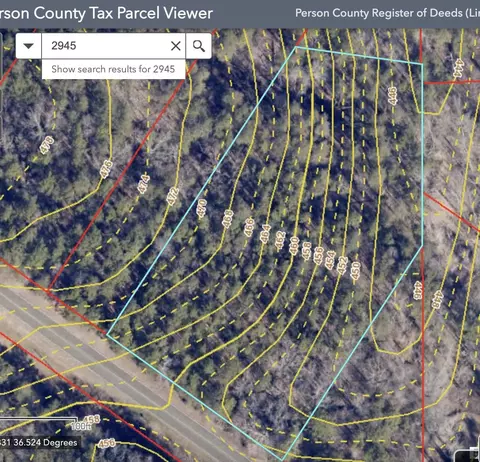Click the 470 contour elevation label
This screenshot has width=480, height=462.
coord(202,208)
